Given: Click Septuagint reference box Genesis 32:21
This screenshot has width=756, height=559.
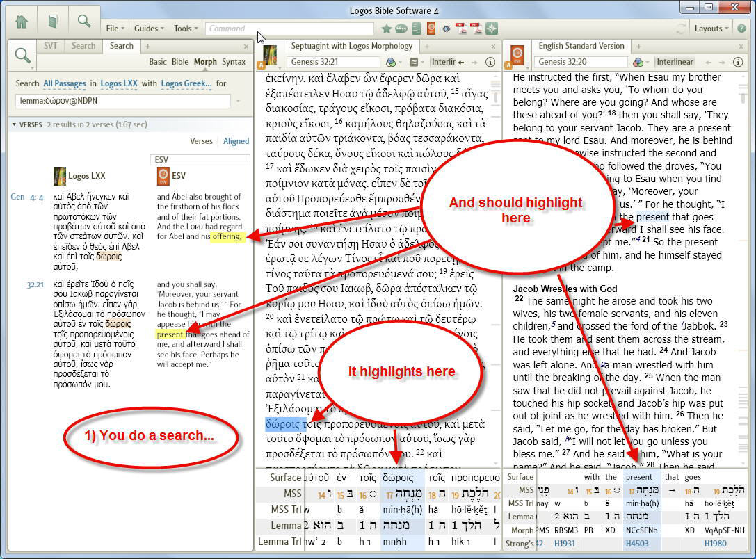Looking at the screenshot, I should (334, 62).
